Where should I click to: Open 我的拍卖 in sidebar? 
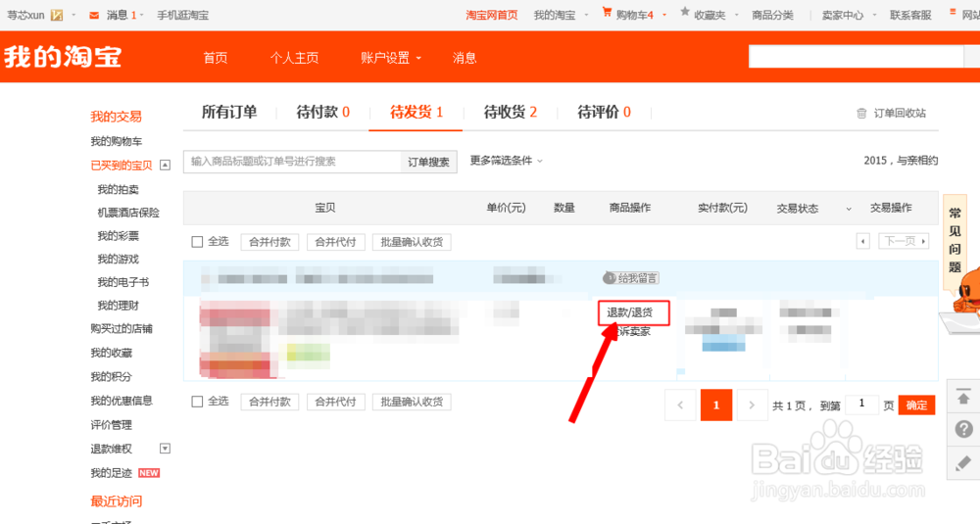(x=119, y=189)
